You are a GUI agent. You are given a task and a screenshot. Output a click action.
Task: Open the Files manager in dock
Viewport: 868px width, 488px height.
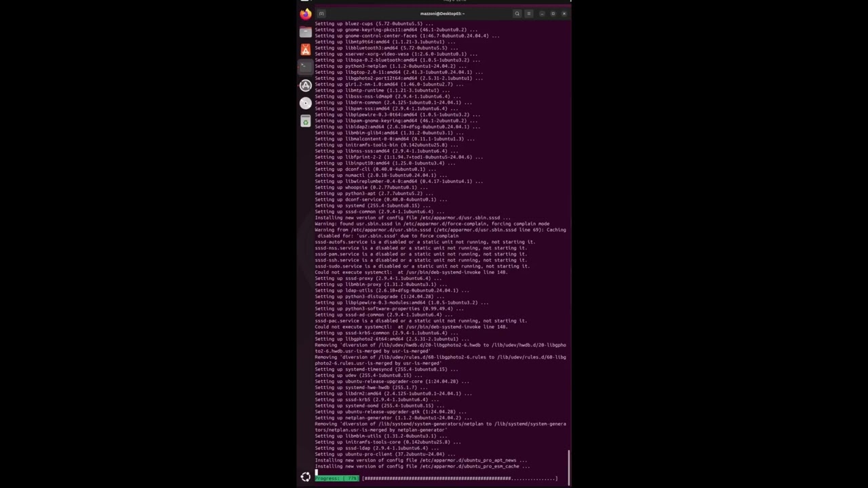pyautogui.click(x=306, y=32)
